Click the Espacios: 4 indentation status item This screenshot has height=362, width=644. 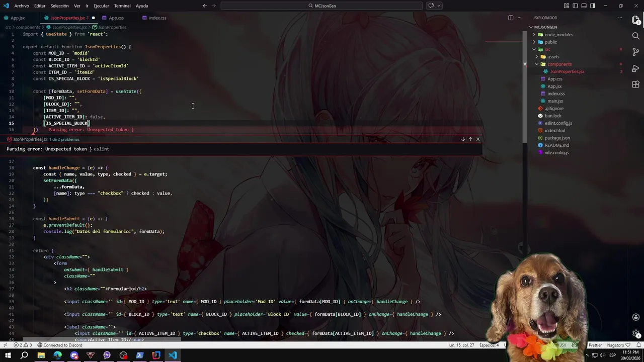click(x=489, y=345)
